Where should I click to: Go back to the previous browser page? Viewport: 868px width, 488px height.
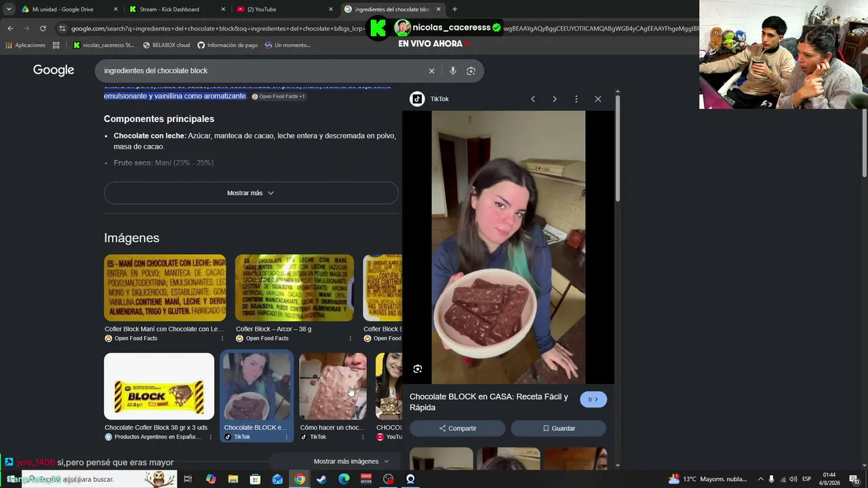point(10,28)
